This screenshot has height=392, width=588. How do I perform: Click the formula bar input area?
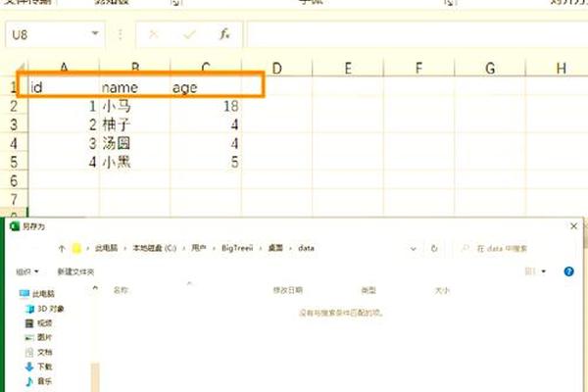(417, 34)
